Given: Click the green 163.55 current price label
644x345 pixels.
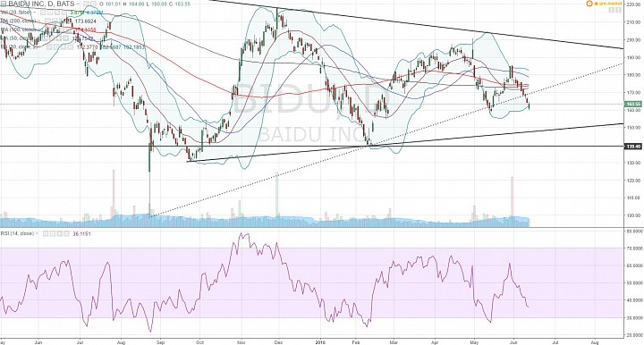Looking at the screenshot, I should click(634, 105).
